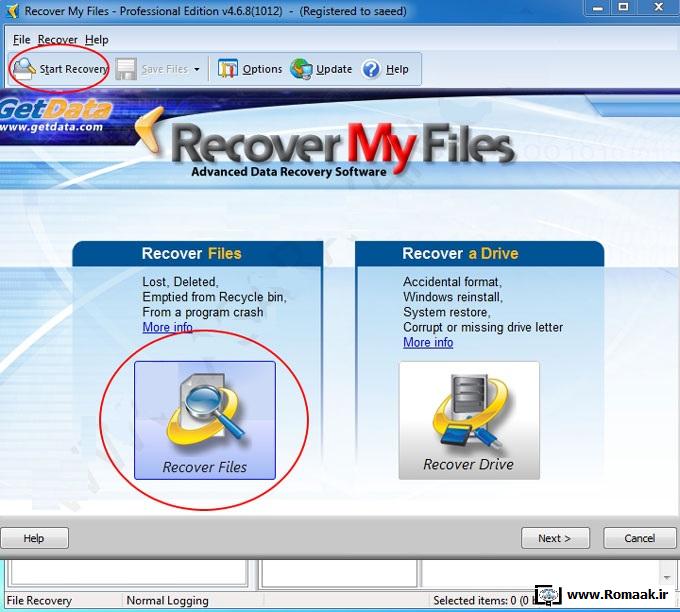
Task: Open the Recover menu
Action: coord(58,40)
